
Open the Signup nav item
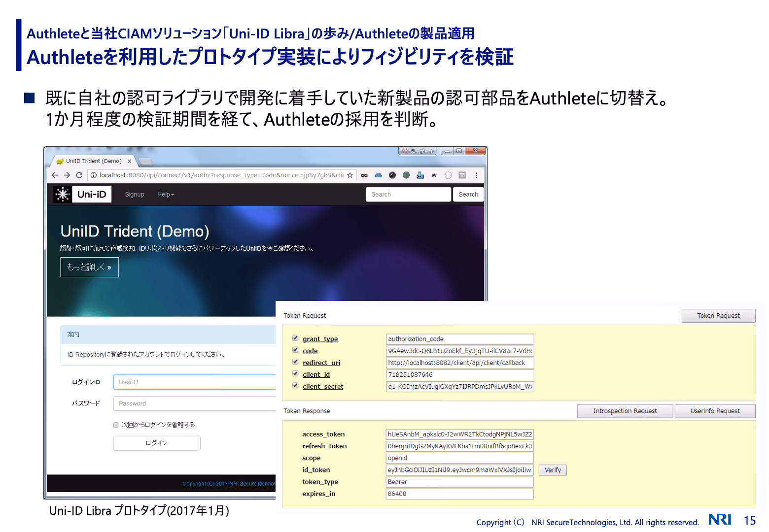[x=135, y=195]
